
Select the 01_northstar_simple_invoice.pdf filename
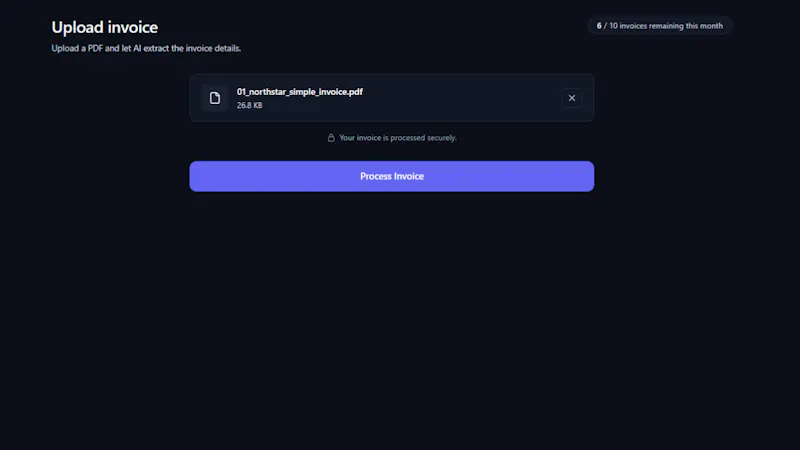pos(299,92)
